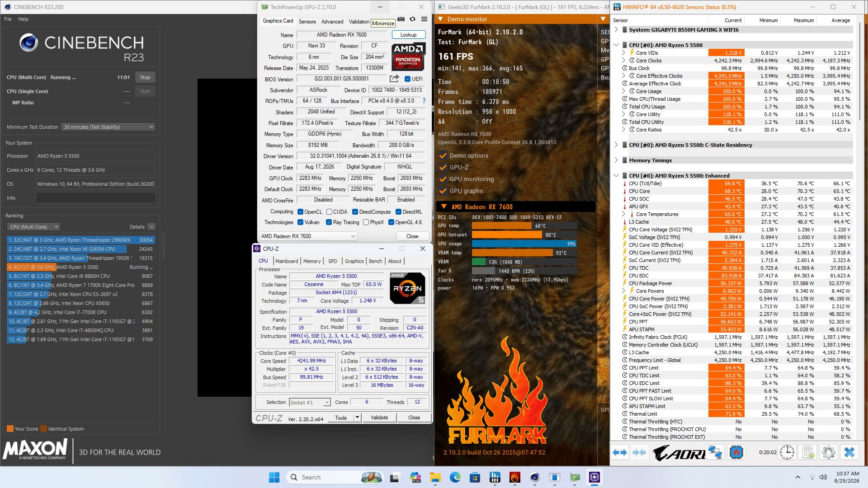Open the Minimum Test Duration dropdown in Cinebench
The image size is (868, 488).
108,127
